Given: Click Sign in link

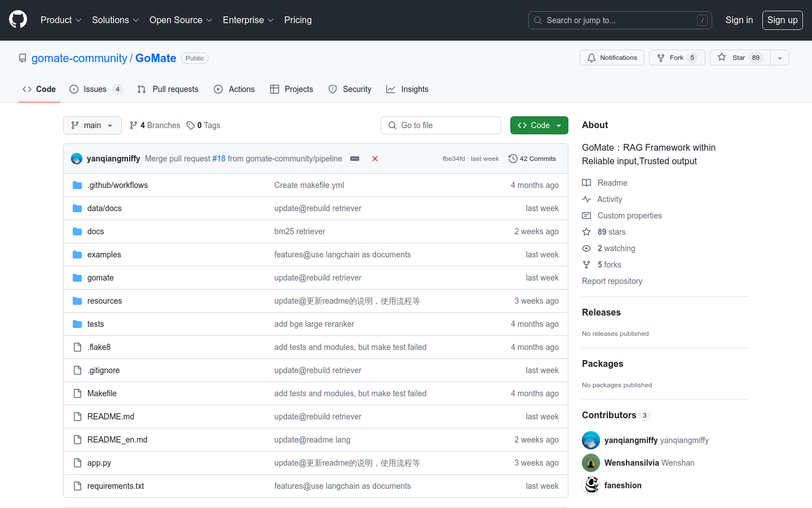Looking at the screenshot, I should [739, 20].
